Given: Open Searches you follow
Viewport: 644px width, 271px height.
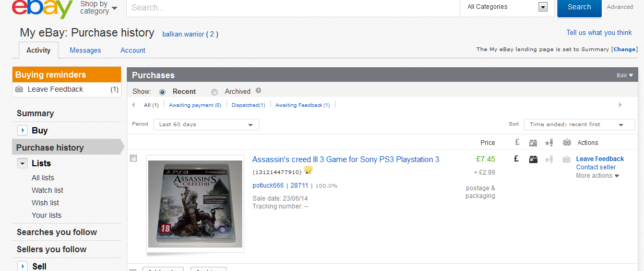Looking at the screenshot, I should pos(57,232).
